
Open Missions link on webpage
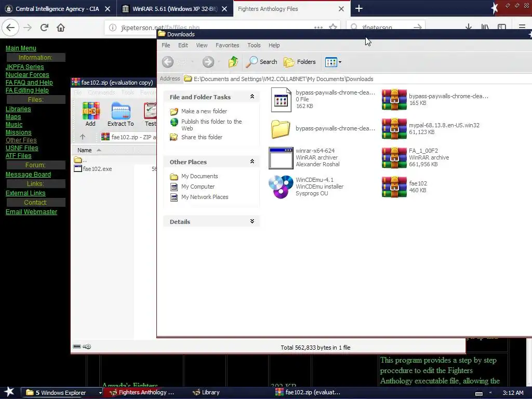(x=18, y=132)
